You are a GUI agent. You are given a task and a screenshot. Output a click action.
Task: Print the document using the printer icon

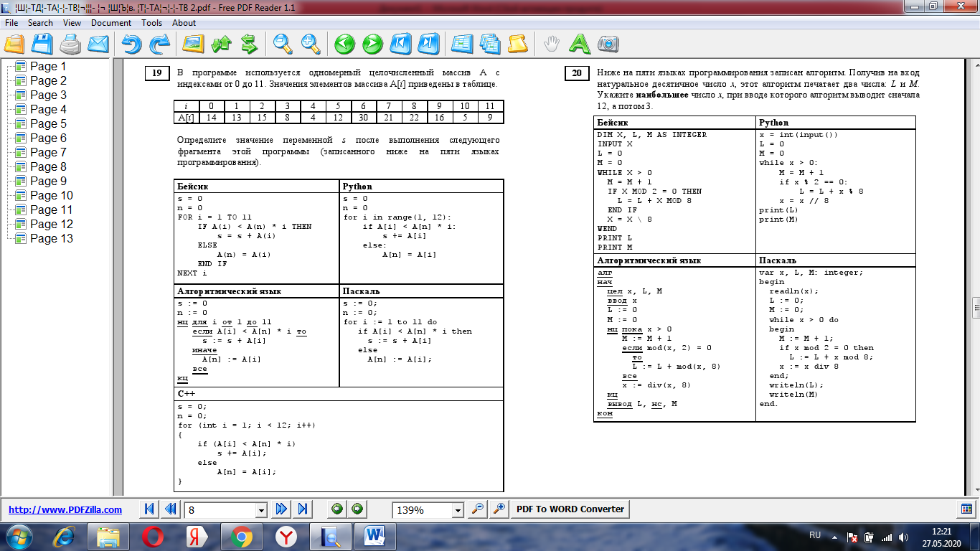[70, 44]
